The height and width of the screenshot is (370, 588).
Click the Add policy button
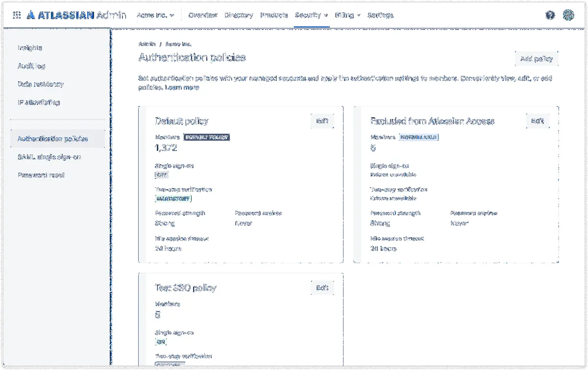(x=537, y=59)
